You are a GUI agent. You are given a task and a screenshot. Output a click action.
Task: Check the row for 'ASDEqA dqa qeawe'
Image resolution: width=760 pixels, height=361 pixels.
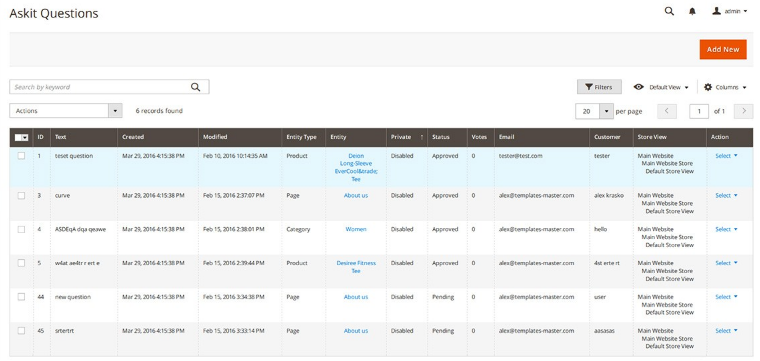point(21,229)
